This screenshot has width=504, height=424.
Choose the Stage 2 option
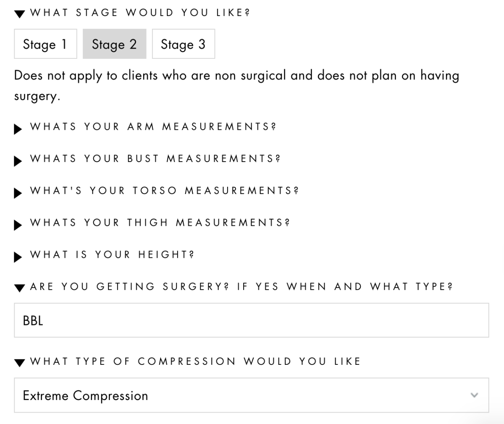(114, 44)
